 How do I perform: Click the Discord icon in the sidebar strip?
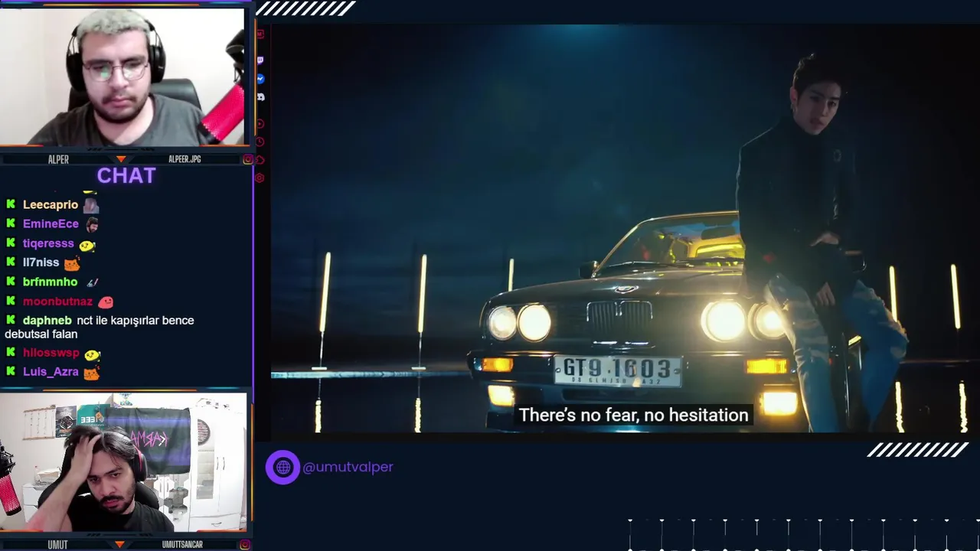point(260,97)
